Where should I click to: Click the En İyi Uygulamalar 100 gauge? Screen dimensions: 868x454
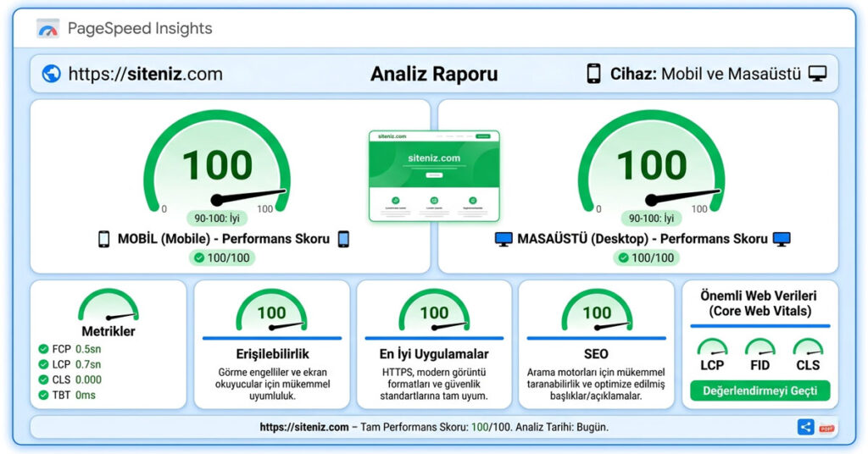click(x=434, y=310)
